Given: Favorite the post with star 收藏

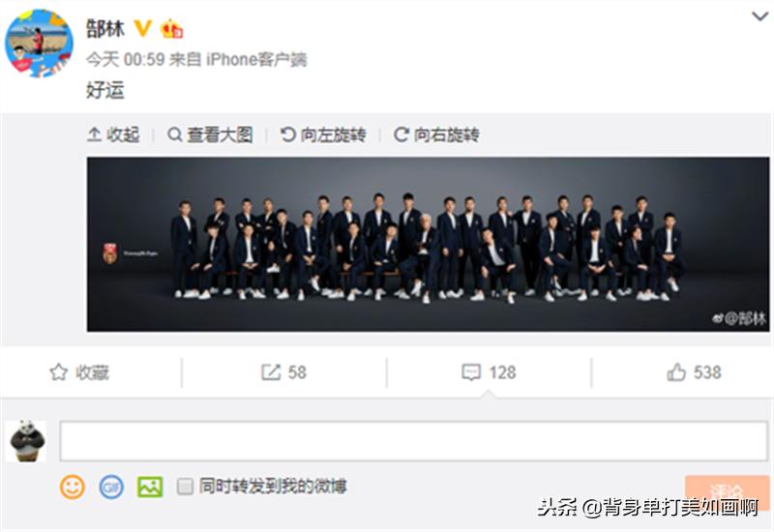Looking at the screenshot, I should [79, 372].
